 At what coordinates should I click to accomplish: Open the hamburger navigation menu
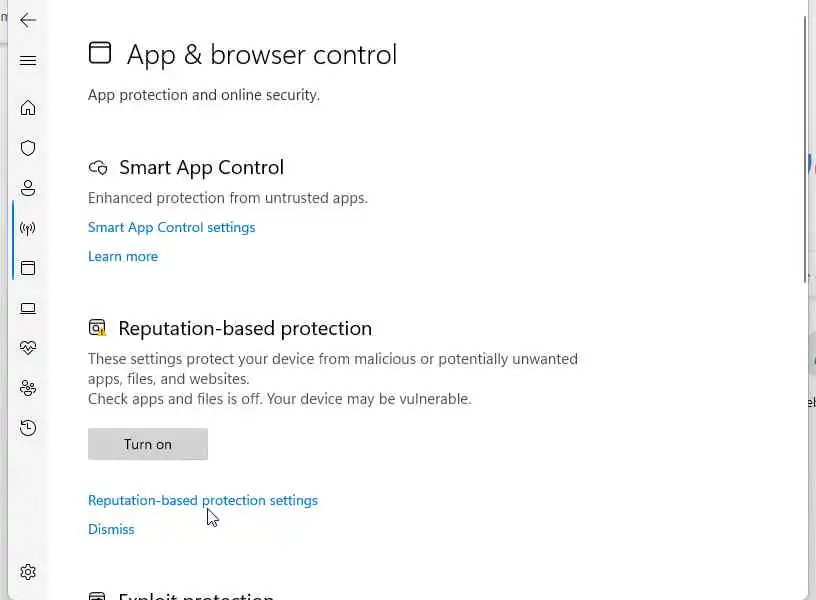tap(28, 61)
